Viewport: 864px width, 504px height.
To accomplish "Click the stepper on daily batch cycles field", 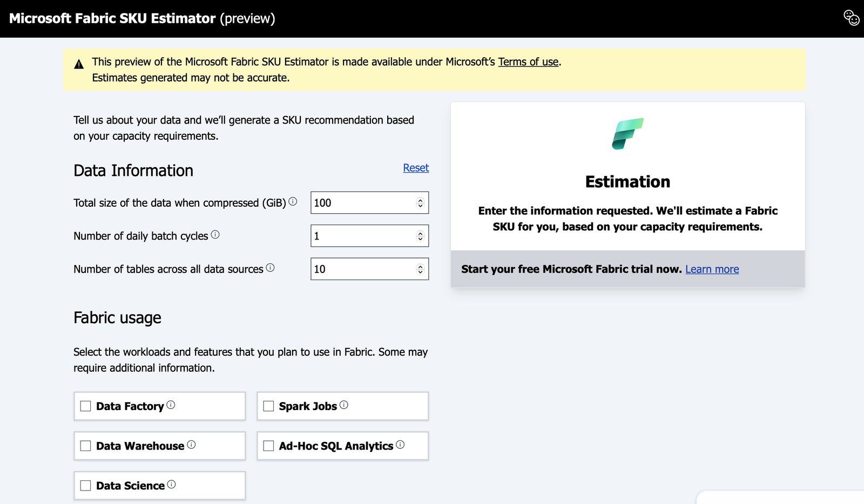I will [x=420, y=236].
